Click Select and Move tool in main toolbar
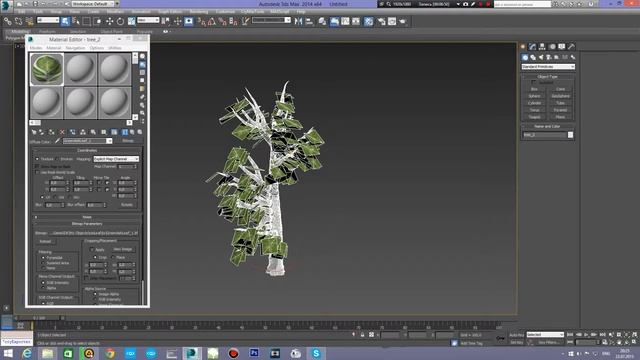640x360 pixels. pyautogui.click(x=109, y=21)
